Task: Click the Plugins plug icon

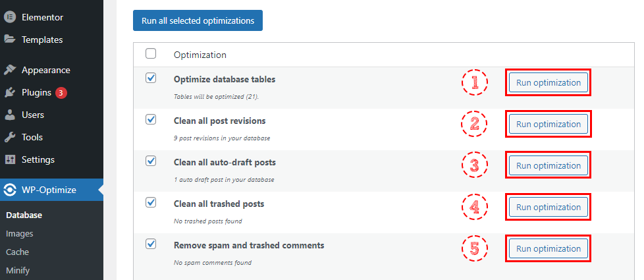Action: (x=9, y=92)
